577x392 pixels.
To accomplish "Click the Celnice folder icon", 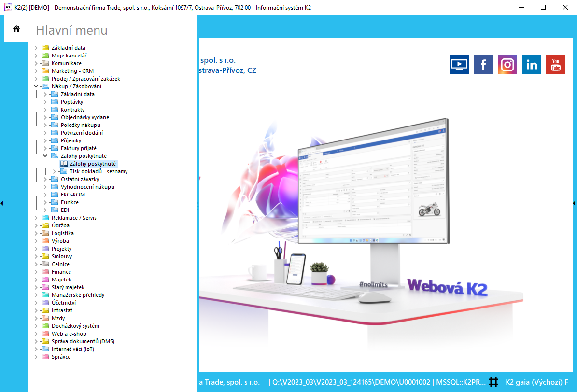I will tap(46, 264).
